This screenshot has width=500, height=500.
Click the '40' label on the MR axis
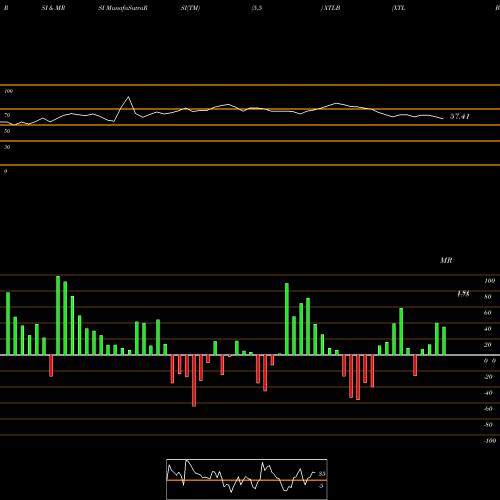488,329
